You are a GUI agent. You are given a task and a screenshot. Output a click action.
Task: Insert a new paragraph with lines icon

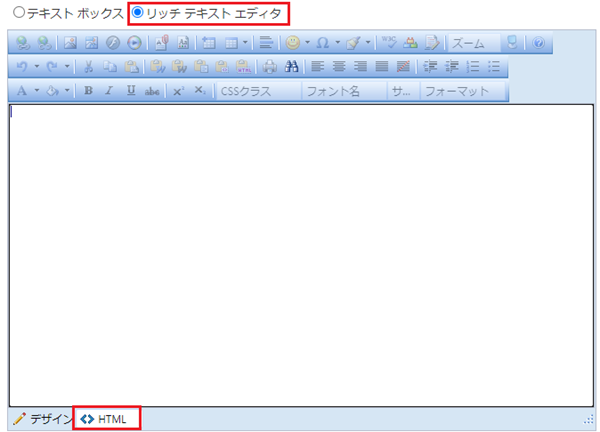[x=266, y=42]
